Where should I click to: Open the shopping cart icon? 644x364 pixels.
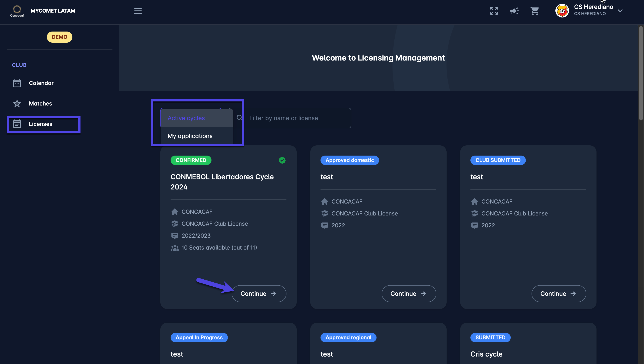click(535, 11)
